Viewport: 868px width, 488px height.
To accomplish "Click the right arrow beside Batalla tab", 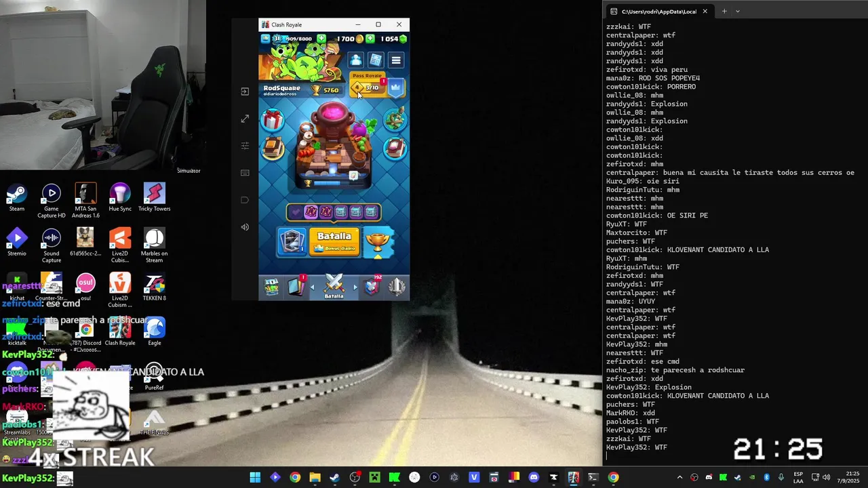I will point(355,287).
